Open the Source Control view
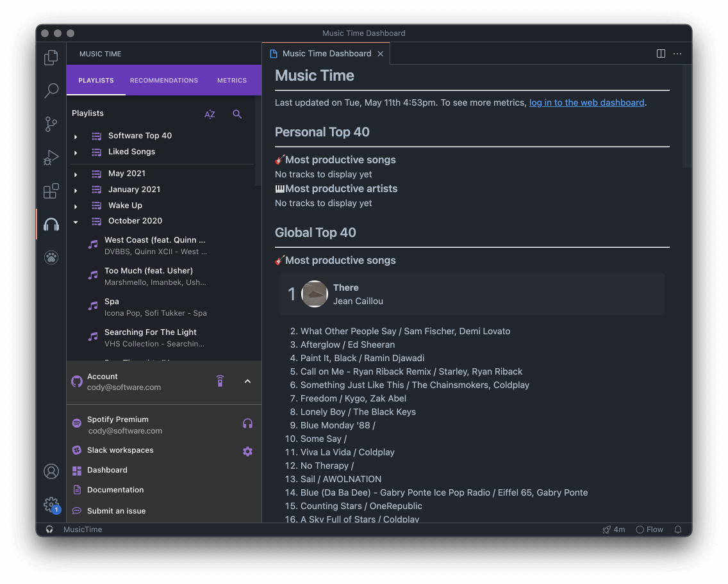The image size is (728, 584). tap(51, 124)
